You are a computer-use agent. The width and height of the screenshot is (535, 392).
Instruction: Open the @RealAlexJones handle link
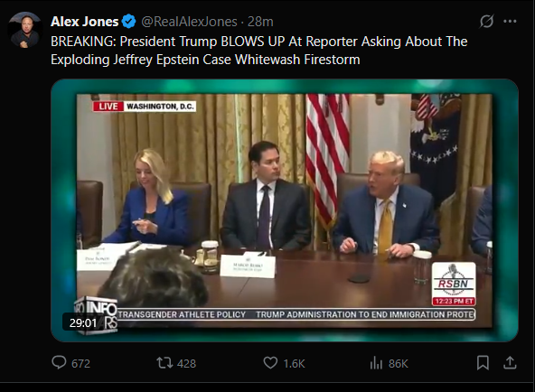[189, 22]
